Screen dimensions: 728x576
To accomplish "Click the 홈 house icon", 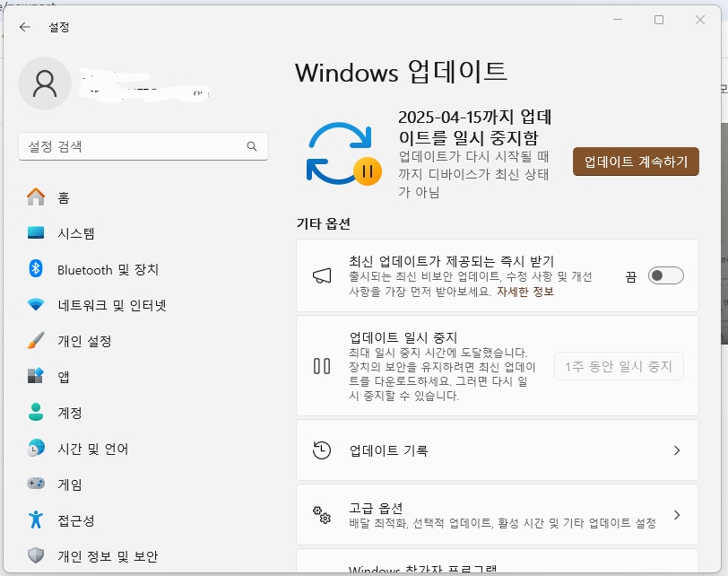I will tap(36, 197).
